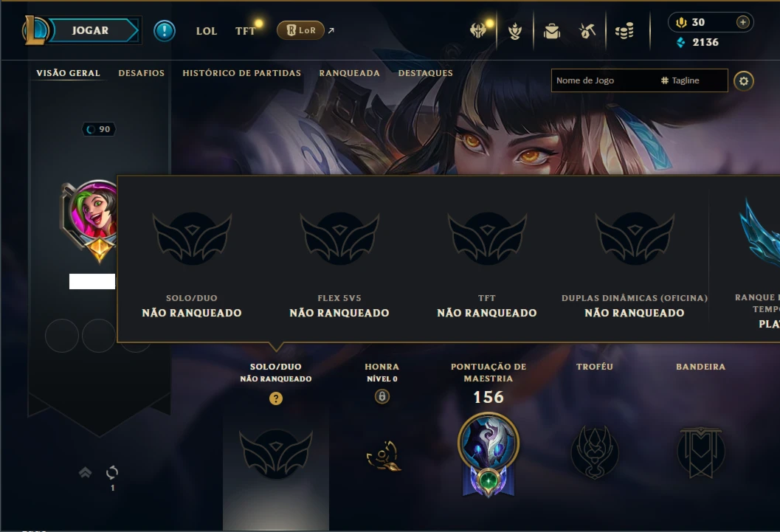Viewport: 780px width, 532px height.
Task: Open the clash helmet icon in top bar
Action: pos(478,31)
